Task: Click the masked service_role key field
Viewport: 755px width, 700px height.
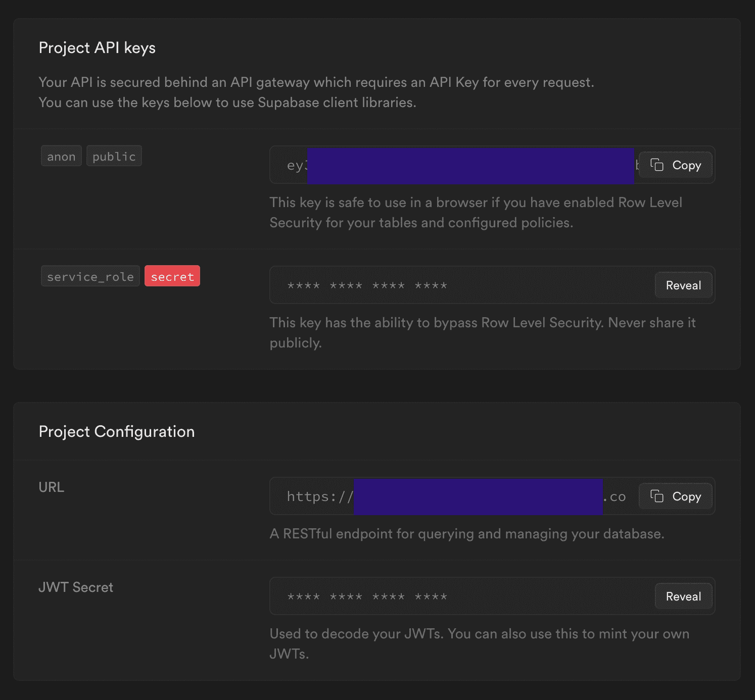Action: [455, 285]
